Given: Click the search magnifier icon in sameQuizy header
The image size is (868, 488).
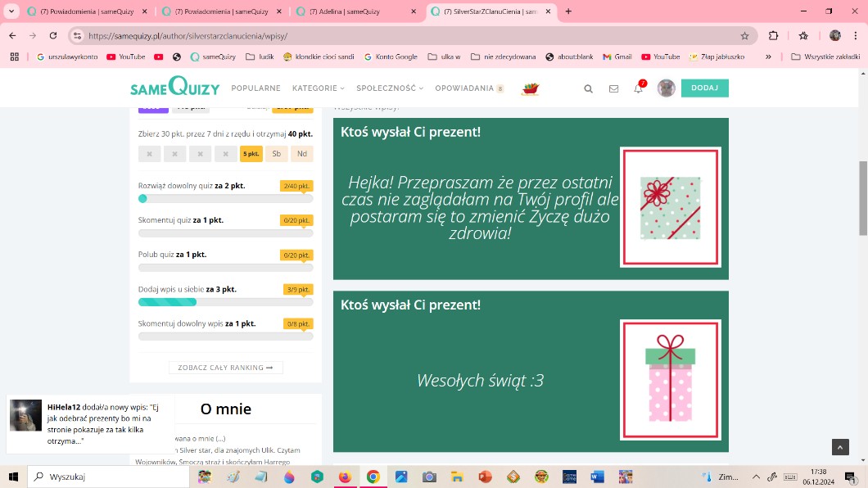Looking at the screenshot, I should [x=588, y=88].
